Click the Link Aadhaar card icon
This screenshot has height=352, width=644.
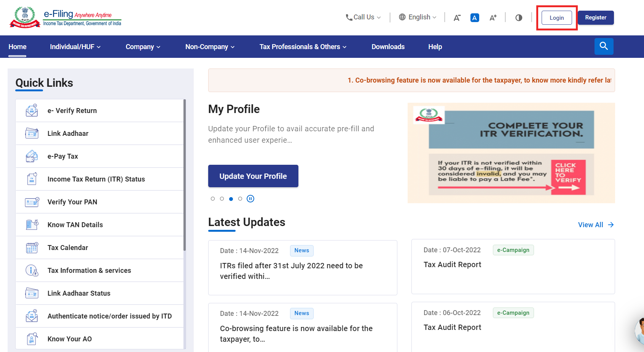pos(32,133)
